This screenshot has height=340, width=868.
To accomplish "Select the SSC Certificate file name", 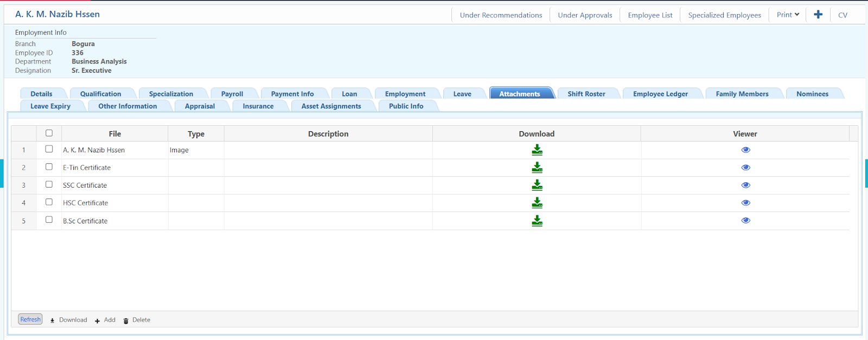I will (85, 185).
